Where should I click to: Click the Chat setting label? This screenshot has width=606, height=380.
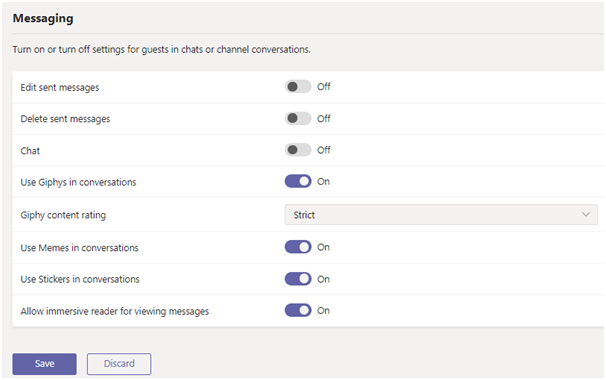pyautogui.click(x=30, y=151)
